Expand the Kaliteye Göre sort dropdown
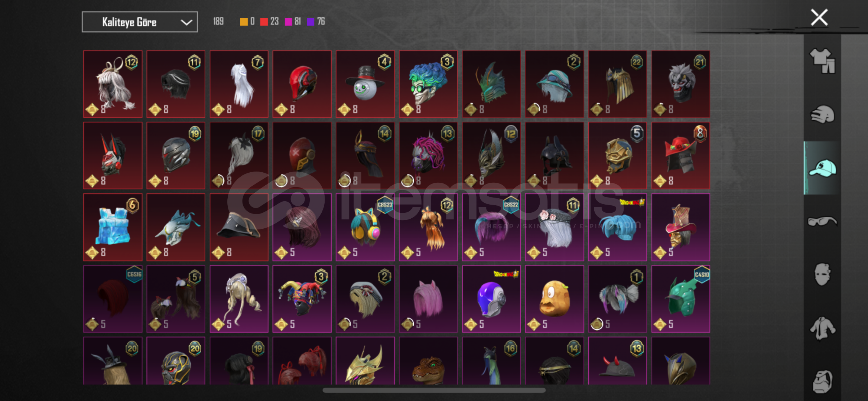868x401 pixels. pyautogui.click(x=140, y=22)
